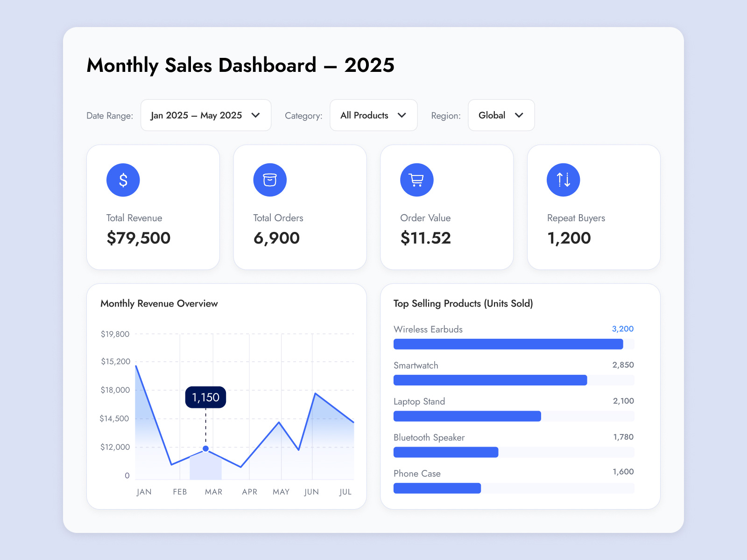Select the Wireless Earbuds units value 3,200
Viewport: 747px width, 560px height.
tap(623, 329)
